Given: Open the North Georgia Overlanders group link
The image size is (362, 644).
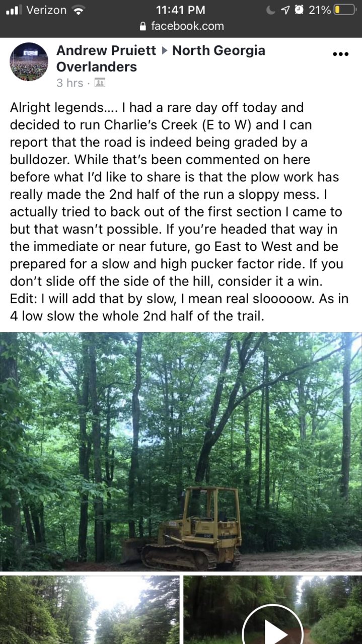Looking at the screenshot, I should pyautogui.click(x=161, y=58).
